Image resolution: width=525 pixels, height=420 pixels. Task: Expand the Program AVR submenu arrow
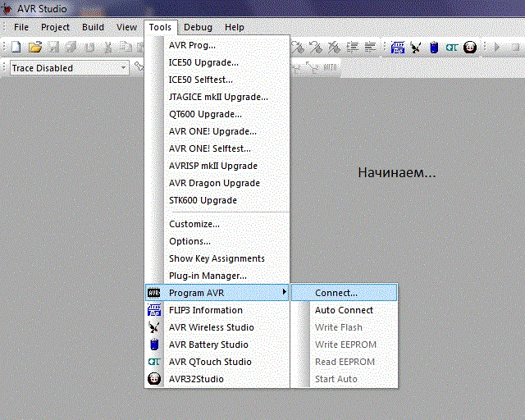[x=284, y=292]
